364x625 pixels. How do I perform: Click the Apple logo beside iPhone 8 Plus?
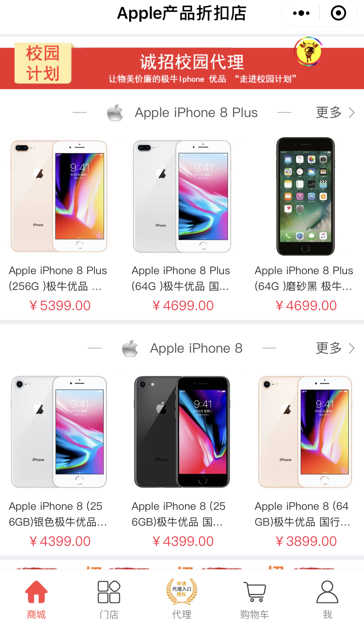pyautogui.click(x=115, y=113)
